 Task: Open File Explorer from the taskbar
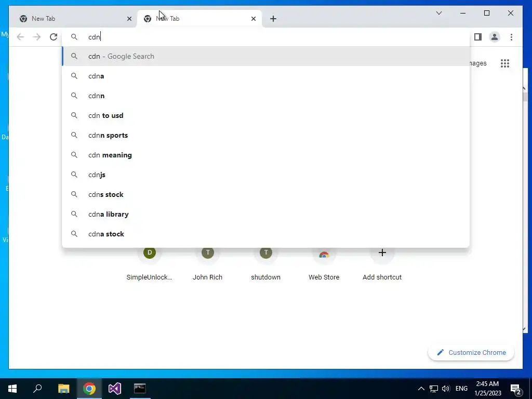click(63, 388)
